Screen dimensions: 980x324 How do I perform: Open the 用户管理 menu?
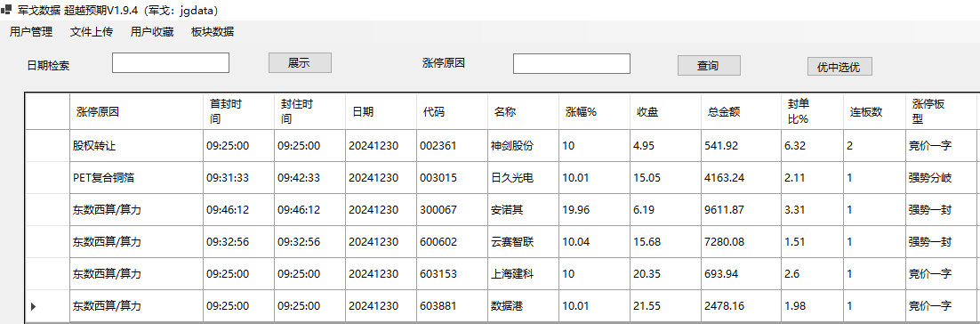[x=31, y=33]
